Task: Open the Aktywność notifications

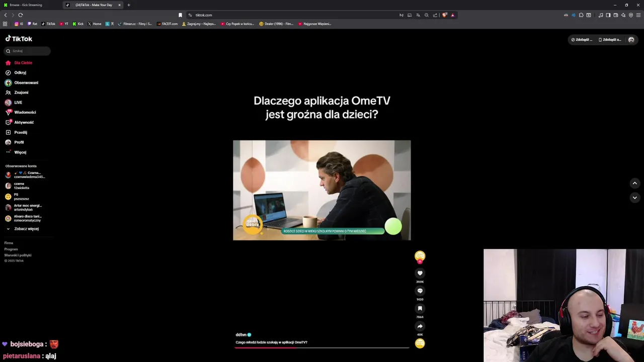Action: [19, 122]
